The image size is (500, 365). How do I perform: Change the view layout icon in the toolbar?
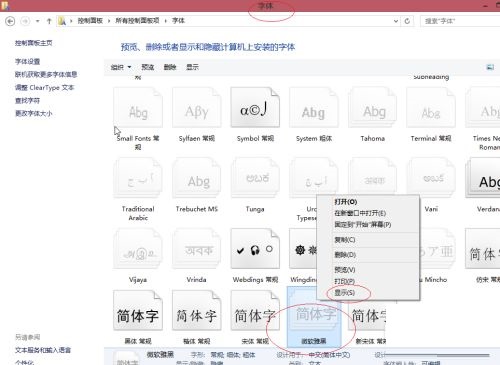point(490,67)
